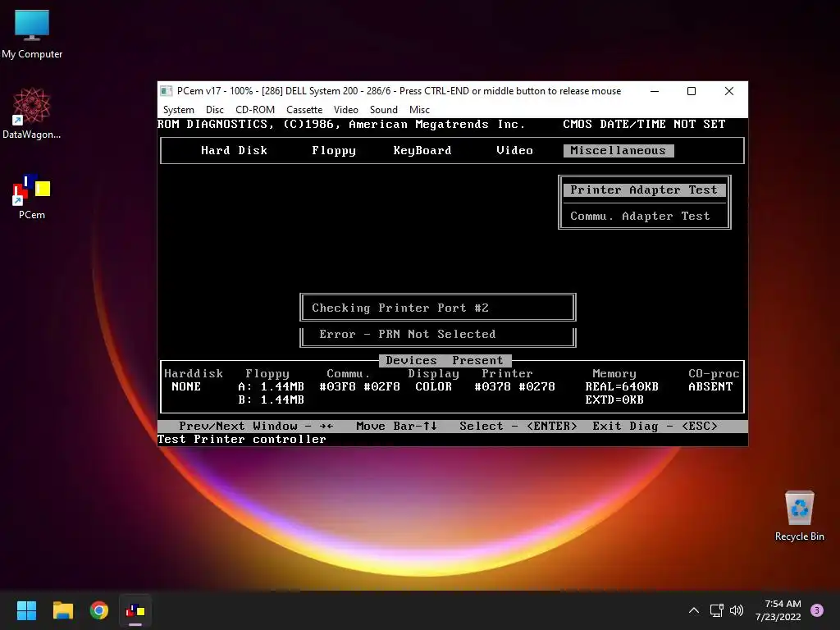Click the 'Test Printer controller' status line
Viewport: 840px width, 630px height.
tap(242, 440)
